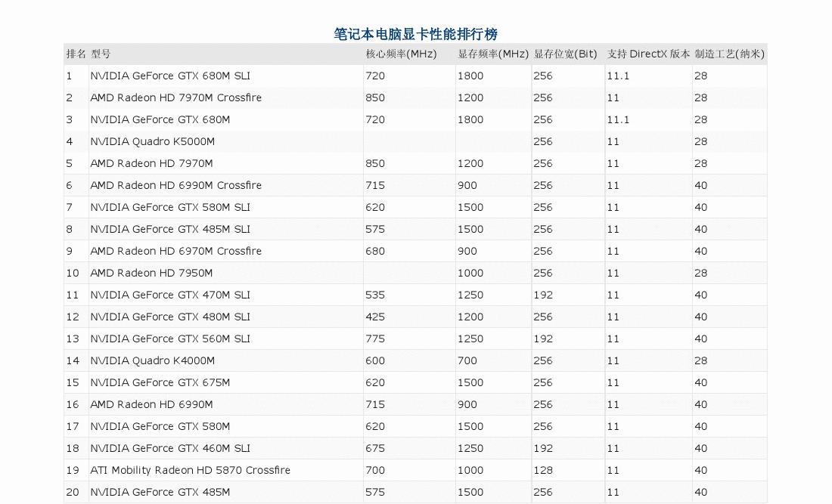Click rank number 10
Screen dimensions: 832x504
pos(73,273)
